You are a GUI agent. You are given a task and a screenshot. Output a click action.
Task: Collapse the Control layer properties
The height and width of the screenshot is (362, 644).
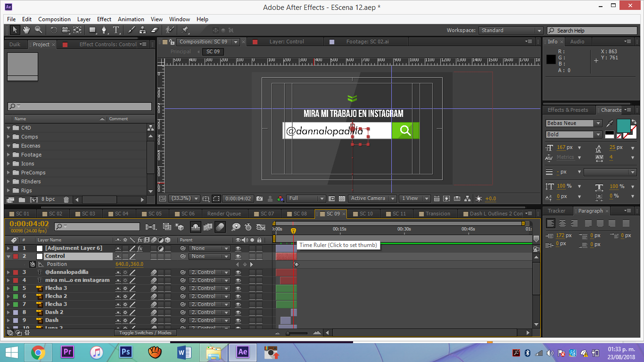(8, 256)
